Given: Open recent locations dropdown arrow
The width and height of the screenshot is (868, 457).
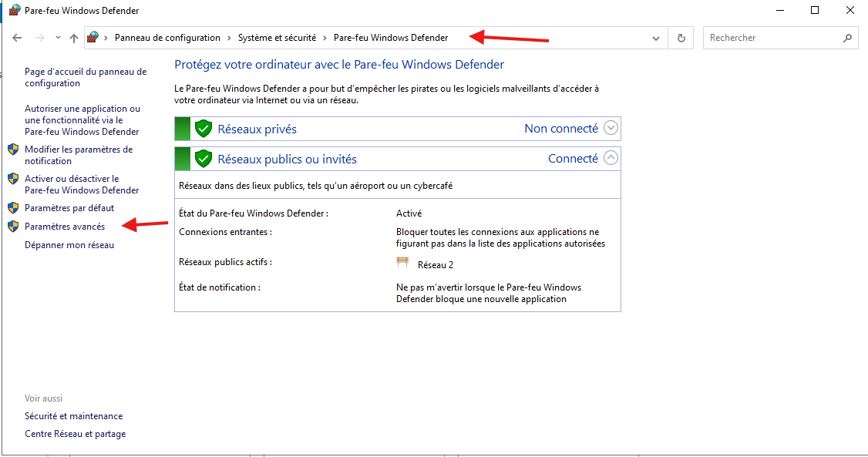Looking at the screenshot, I should click(58, 38).
